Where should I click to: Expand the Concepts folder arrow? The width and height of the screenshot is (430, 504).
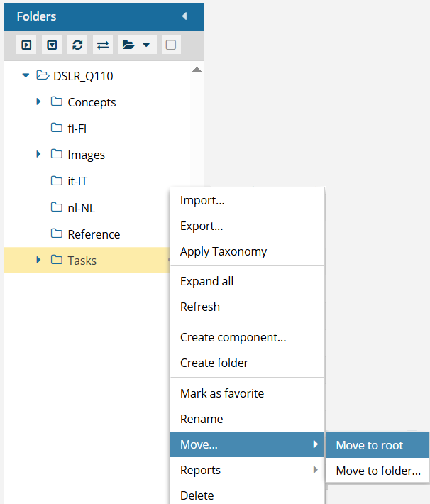(x=38, y=102)
